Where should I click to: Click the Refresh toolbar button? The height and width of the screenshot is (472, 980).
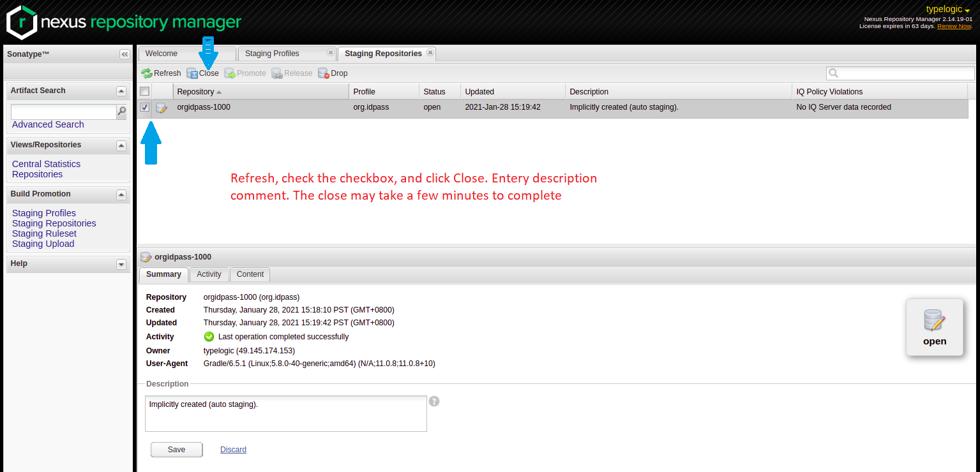click(161, 73)
